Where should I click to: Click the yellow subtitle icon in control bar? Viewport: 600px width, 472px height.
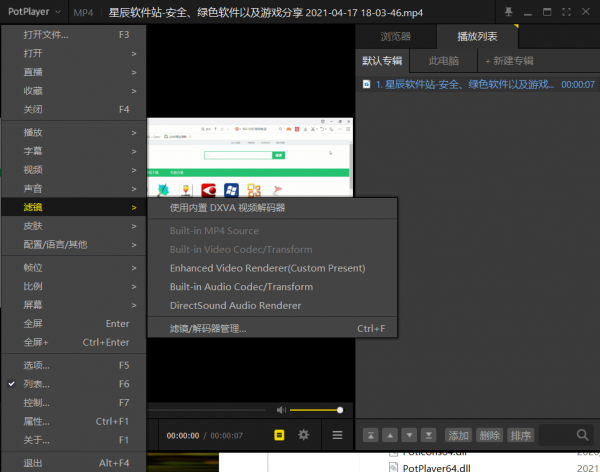(x=280, y=435)
